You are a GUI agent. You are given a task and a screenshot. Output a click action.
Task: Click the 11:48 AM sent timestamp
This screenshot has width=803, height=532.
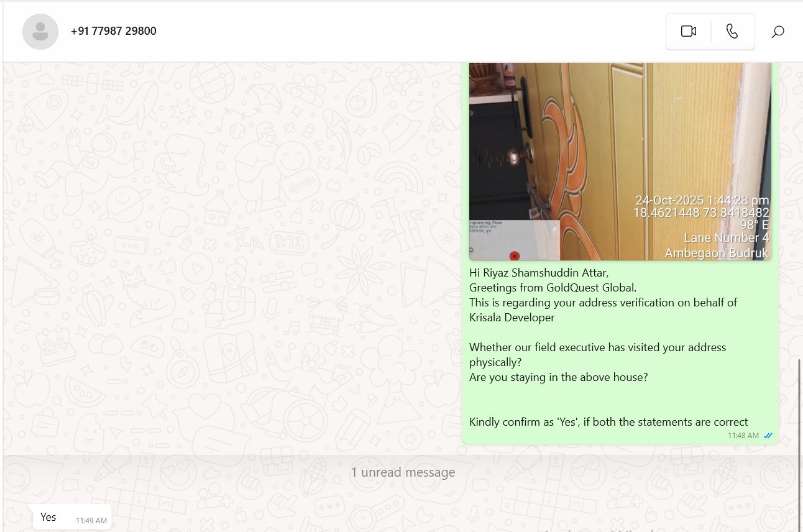[x=743, y=436]
